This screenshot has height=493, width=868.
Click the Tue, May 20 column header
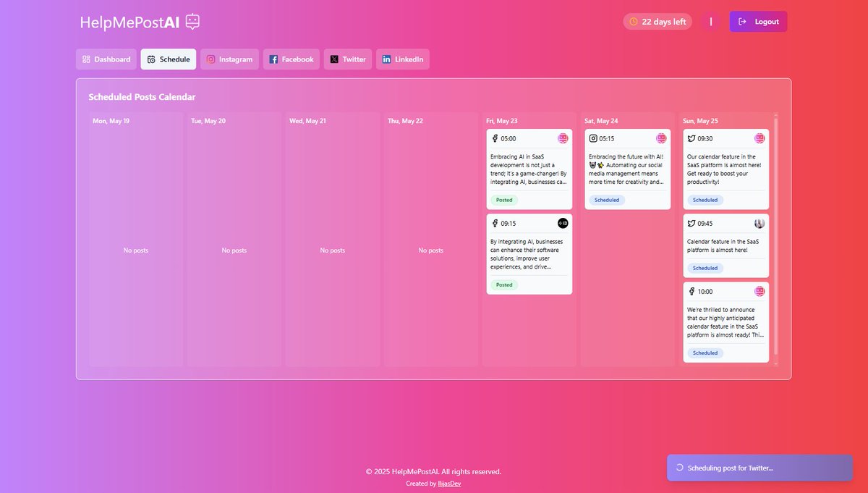point(208,121)
